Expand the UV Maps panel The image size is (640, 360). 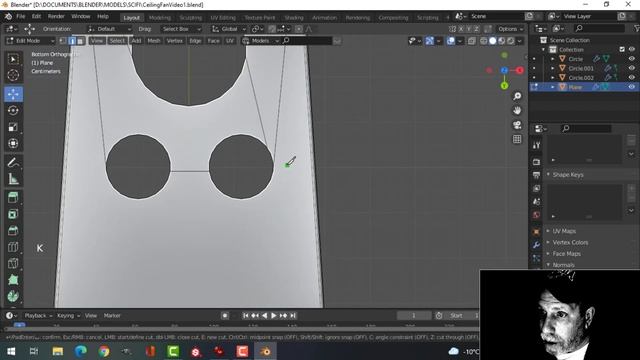pos(548,231)
